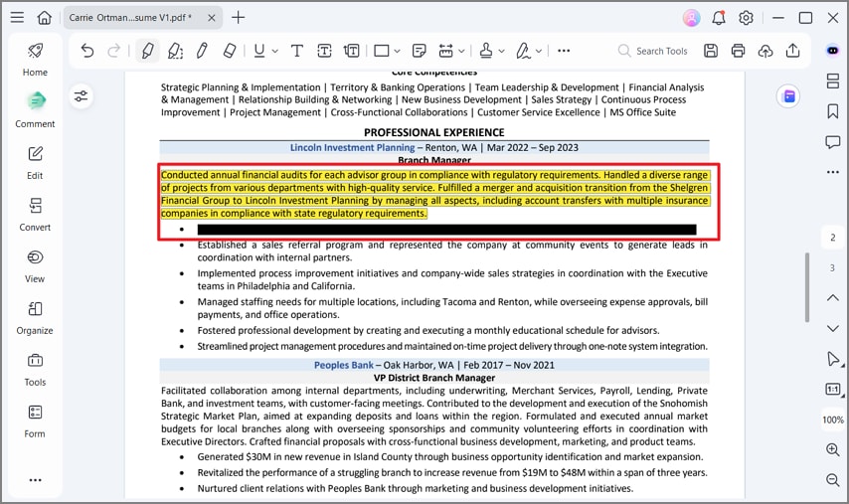
Task: Print the document
Action: click(738, 51)
